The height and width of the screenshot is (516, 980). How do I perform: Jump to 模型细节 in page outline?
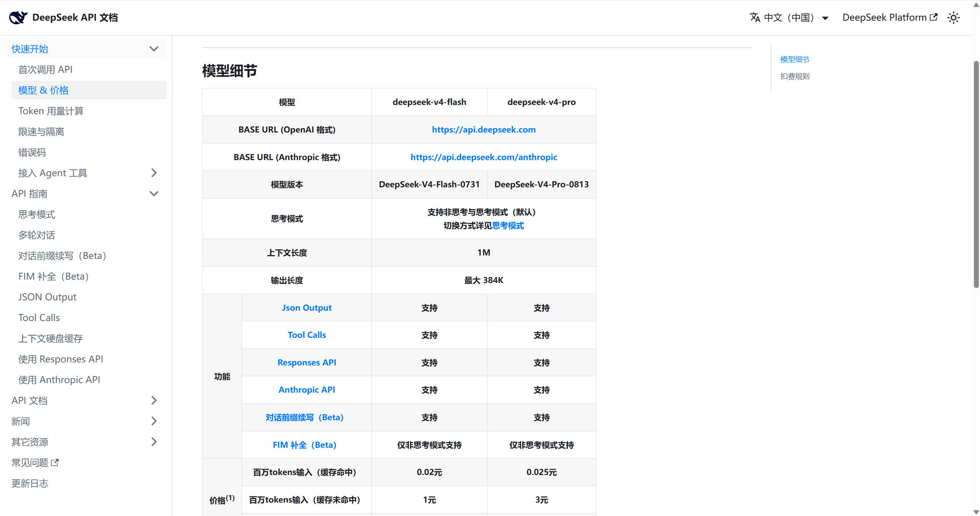point(795,59)
